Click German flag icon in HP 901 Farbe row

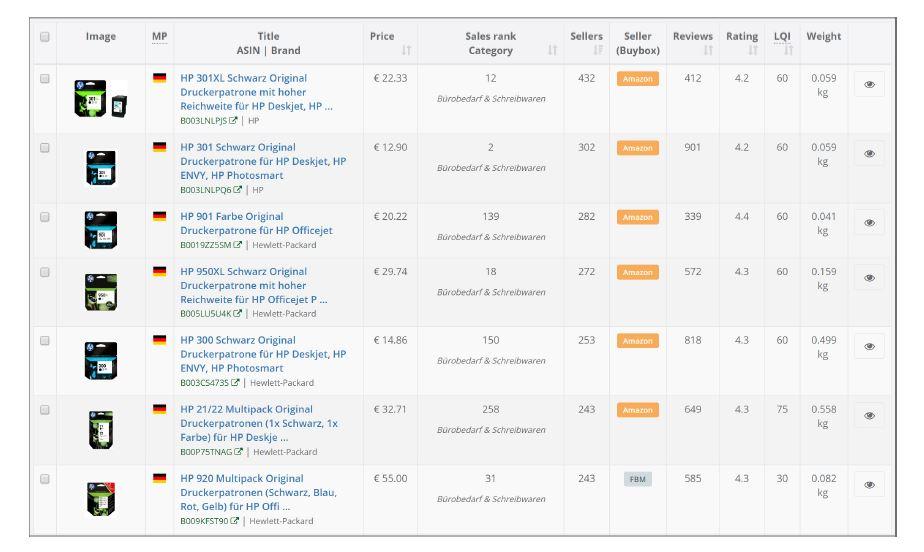click(x=159, y=216)
